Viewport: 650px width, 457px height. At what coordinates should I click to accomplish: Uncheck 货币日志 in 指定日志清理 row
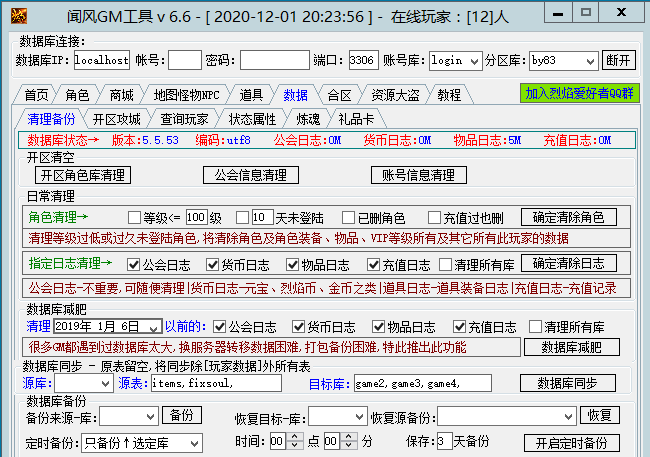pyautogui.click(x=212, y=264)
